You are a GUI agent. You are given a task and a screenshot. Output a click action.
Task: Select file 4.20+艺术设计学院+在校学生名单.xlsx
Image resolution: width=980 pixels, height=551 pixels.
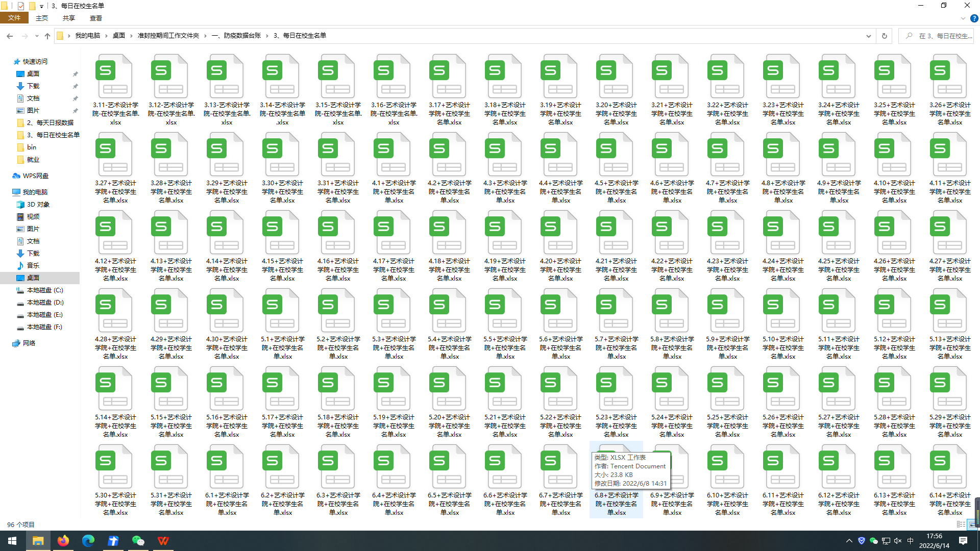pyautogui.click(x=560, y=246)
